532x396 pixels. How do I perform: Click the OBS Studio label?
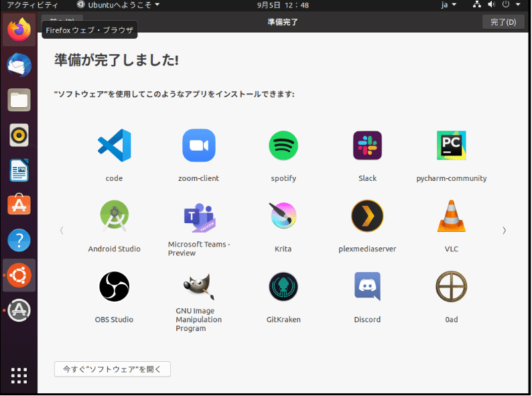pyautogui.click(x=114, y=320)
